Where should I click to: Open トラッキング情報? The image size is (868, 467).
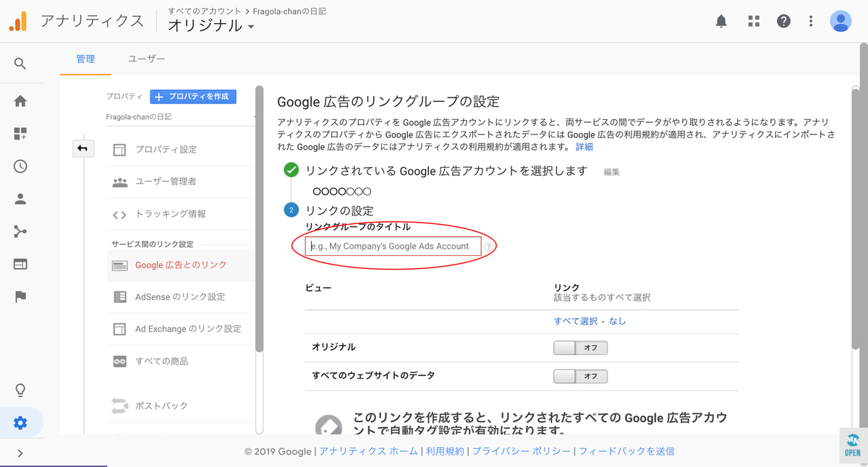point(171,214)
